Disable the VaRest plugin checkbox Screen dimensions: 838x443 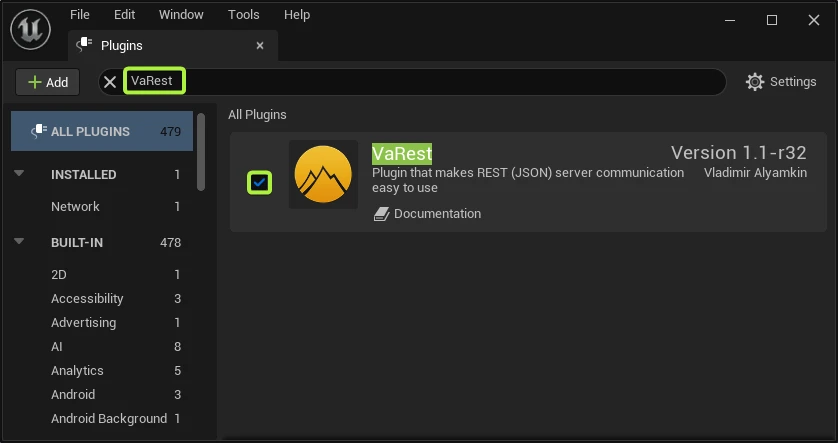(x=260, y=182)
